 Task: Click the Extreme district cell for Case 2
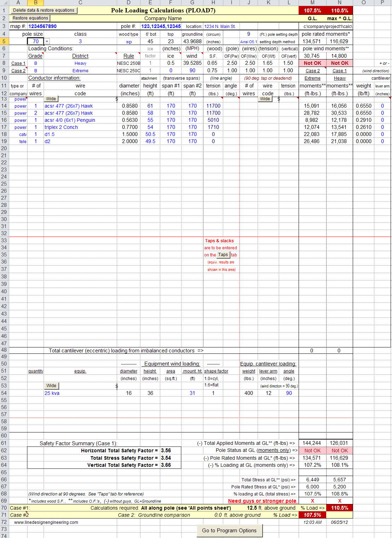[x=80, y=71]
